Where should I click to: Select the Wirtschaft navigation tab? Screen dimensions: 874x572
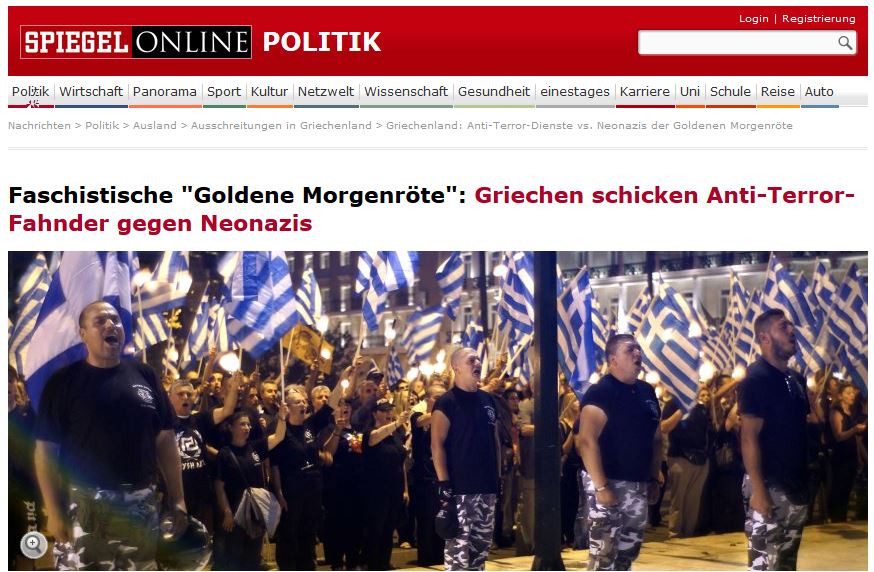click(91, 91)
